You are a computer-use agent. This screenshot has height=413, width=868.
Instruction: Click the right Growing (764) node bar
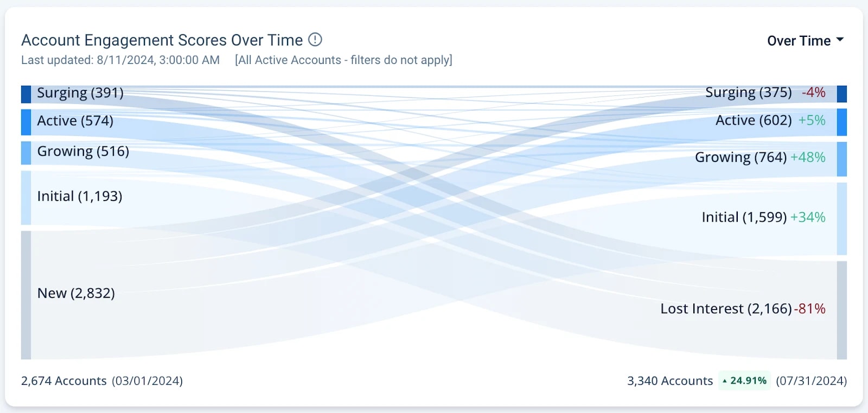pos(841,159)
